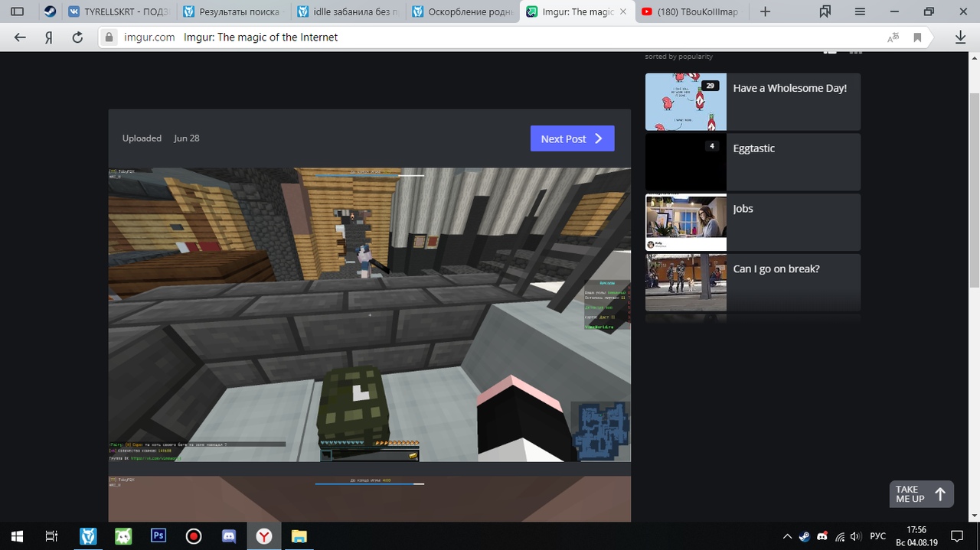Viewport: 980px width, 550px height.
Task: Launch Photoshop from the taskbar
Action: tap(159, 536)
